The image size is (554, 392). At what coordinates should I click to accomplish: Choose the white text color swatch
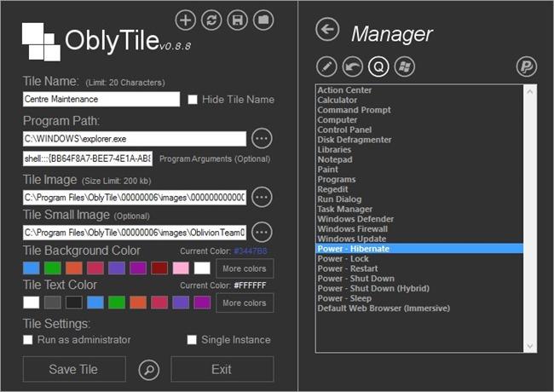tap(32, 303)
